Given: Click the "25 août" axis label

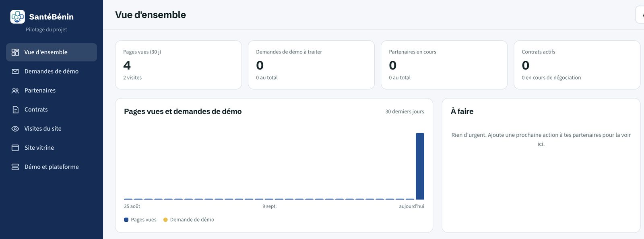Looking at the screenshot, I should tap(132, 206).
